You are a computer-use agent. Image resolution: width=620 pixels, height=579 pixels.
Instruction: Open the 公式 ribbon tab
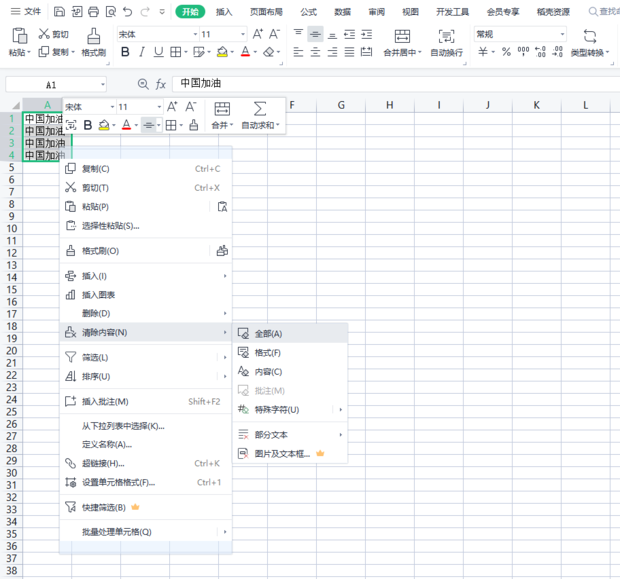[308, 12]
